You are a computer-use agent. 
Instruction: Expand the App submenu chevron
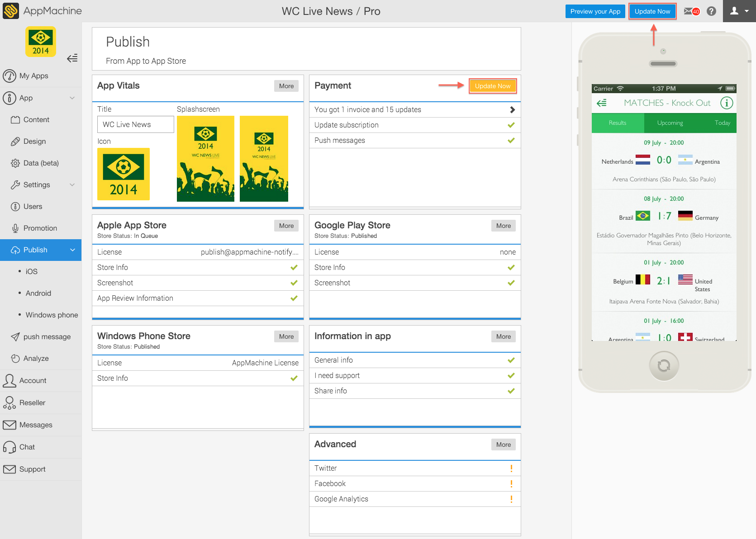72,98
